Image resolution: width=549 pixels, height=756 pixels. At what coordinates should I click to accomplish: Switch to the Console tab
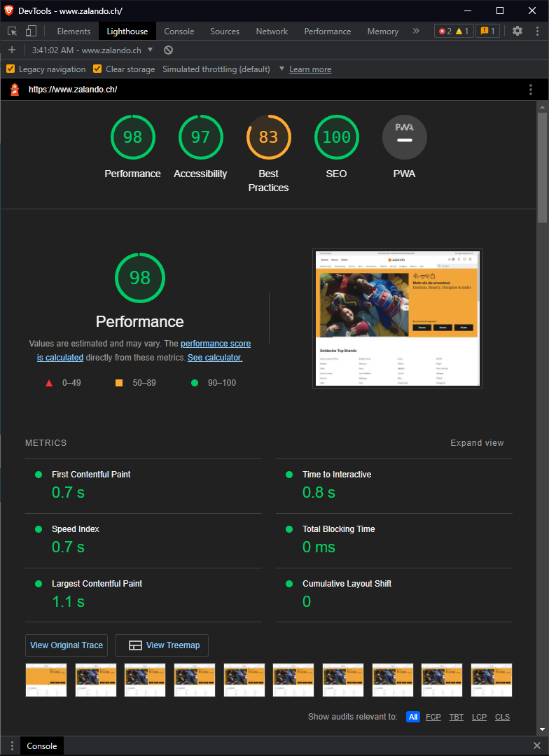[179, 31]
